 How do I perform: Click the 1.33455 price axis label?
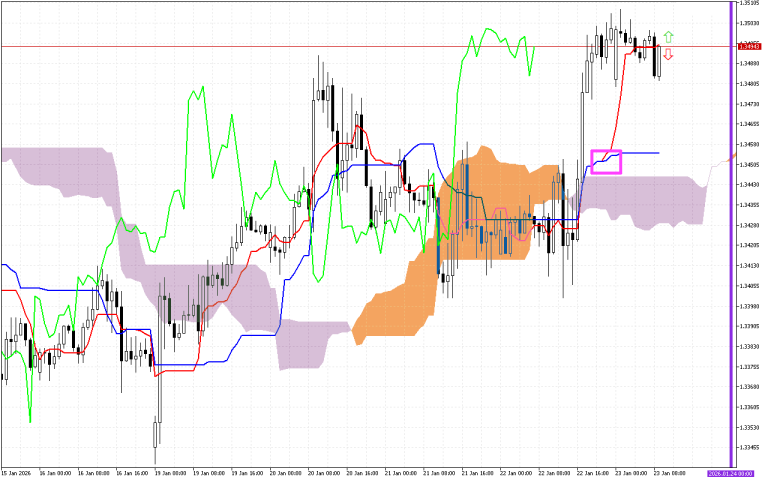[x=750, y=448]
